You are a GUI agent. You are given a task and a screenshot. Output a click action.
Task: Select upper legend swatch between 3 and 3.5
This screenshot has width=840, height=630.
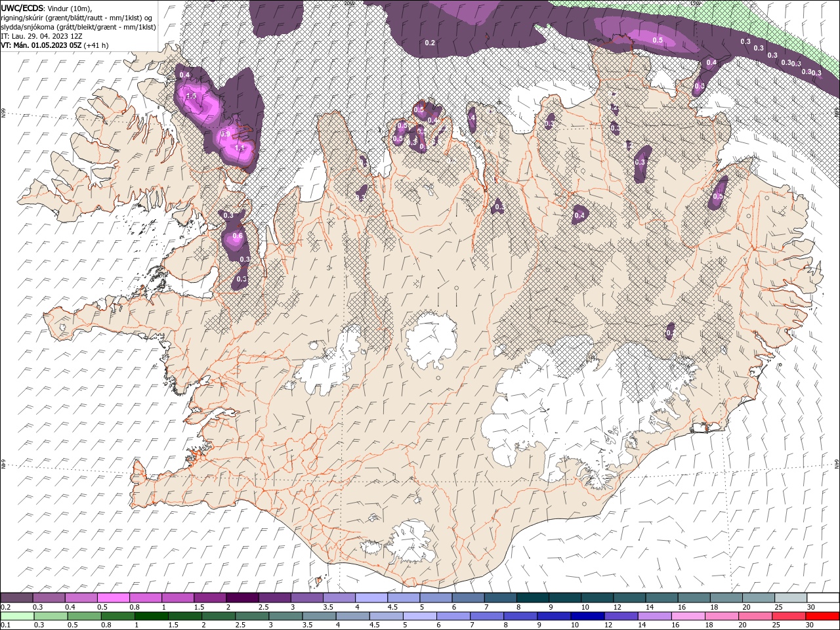[x=307, y=598]
